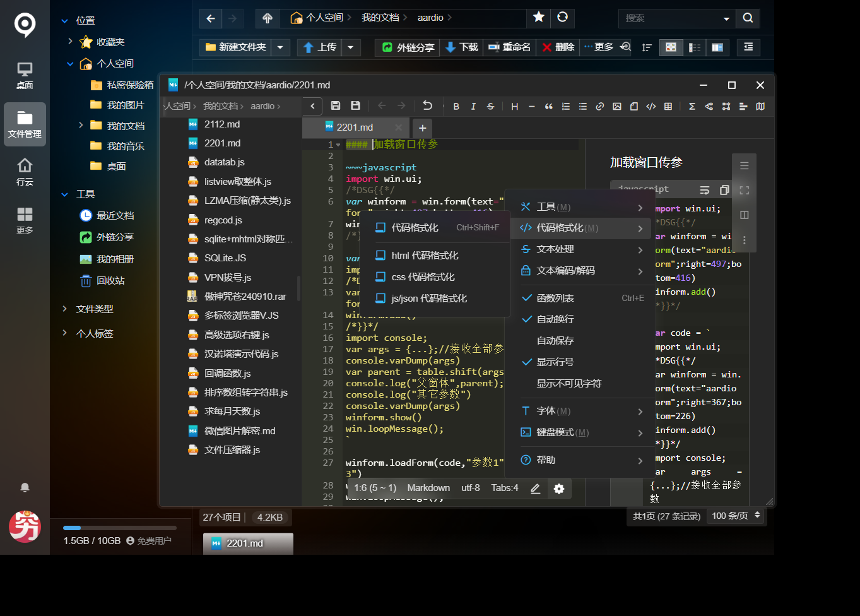860x616 pixels.
Task: Collapse the 个人空间 tree node
Action: click(70, 64)
